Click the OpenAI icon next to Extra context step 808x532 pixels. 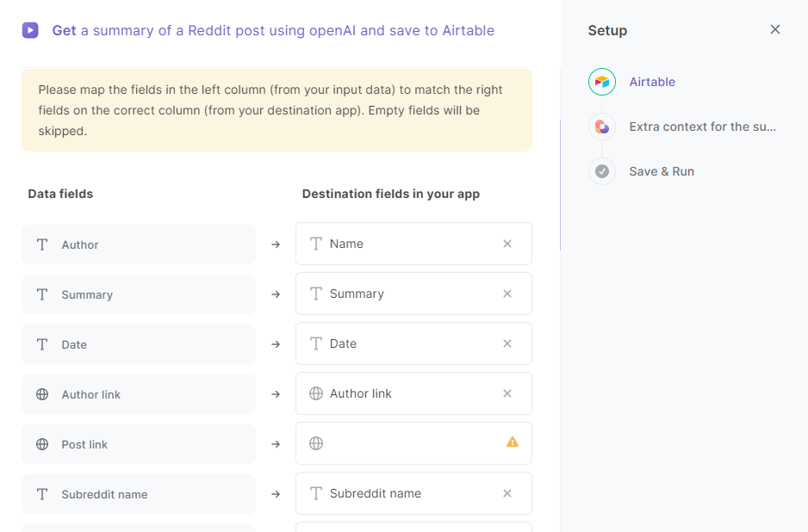(x=601, y=126)
